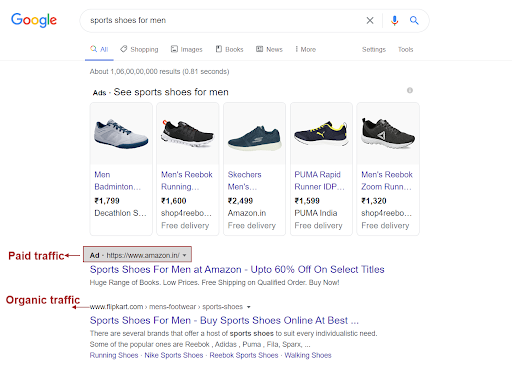Open Settings in the search toolbar

[x=374, y=49]
